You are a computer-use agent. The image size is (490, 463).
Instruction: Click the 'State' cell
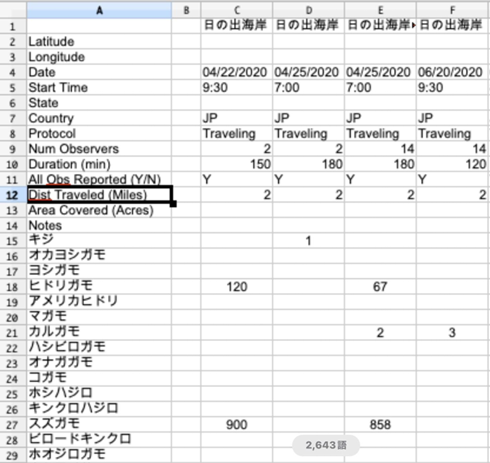(x=99, y=103)
